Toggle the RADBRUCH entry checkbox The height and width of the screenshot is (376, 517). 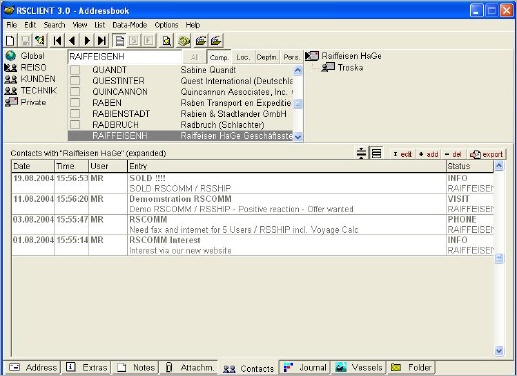[75, 125]
